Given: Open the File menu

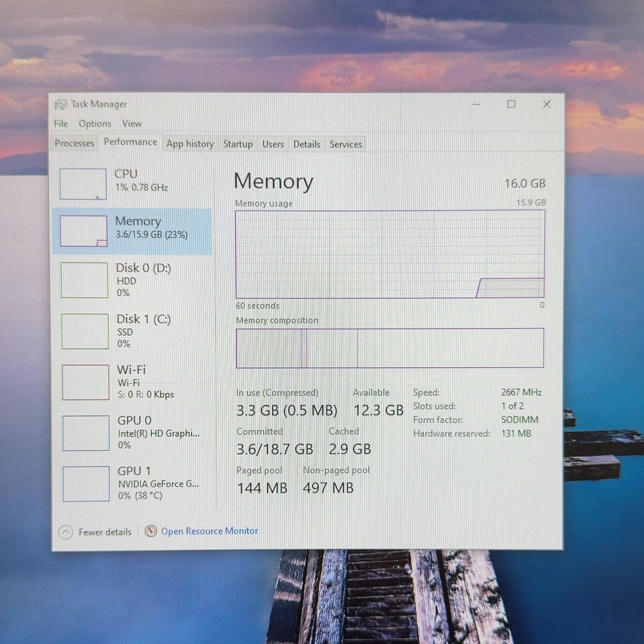Looking at the screenshot, I should [61, 124].
